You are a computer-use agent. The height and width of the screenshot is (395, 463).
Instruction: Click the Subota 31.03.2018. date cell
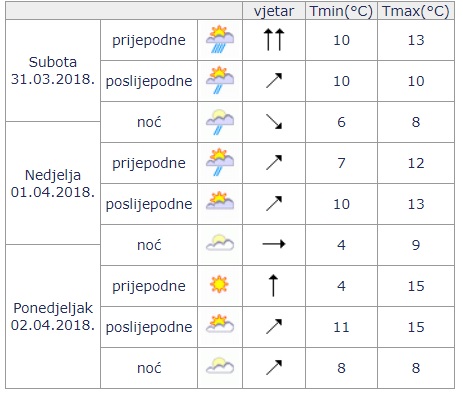pyautogui.click(x=53, y=71)
